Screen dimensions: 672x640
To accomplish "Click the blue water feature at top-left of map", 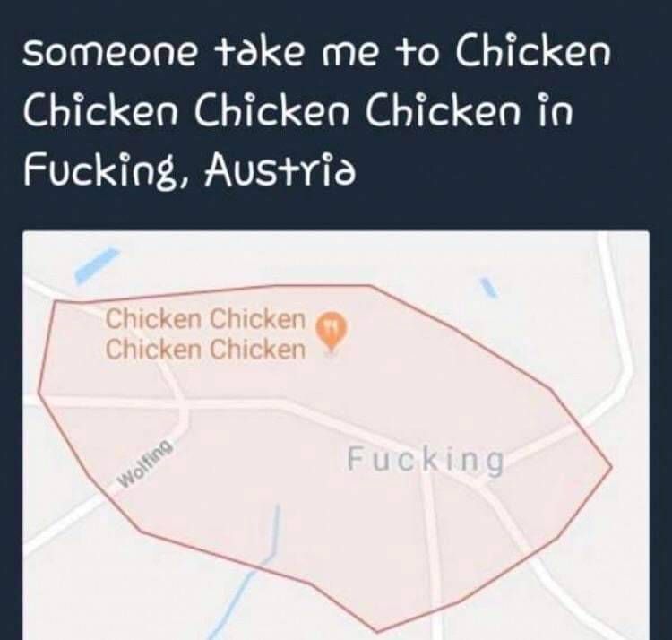I will click(96, 264).
